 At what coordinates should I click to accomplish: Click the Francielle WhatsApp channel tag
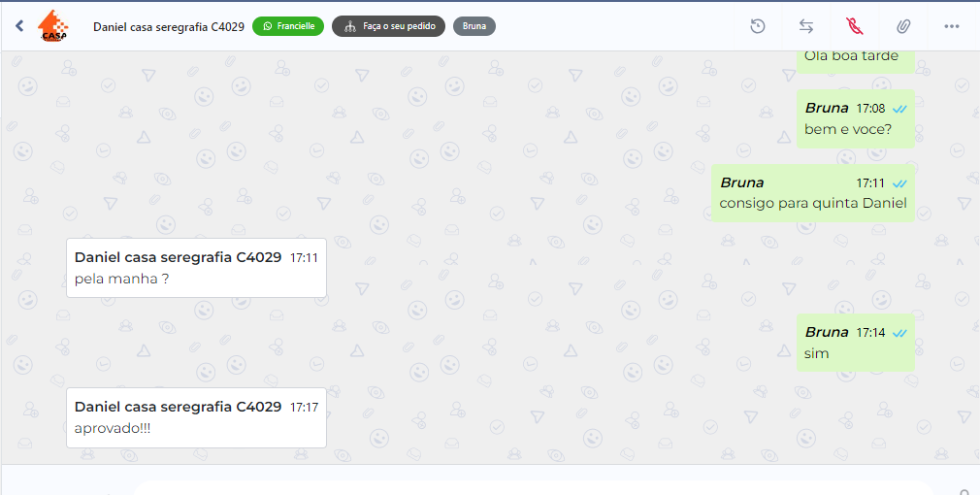tap(288, 26)
